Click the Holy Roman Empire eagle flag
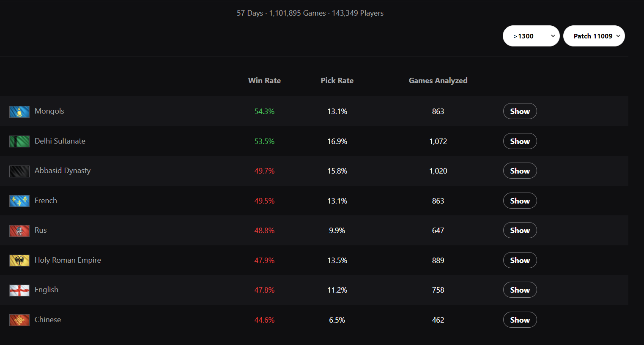This screenshot has height=345, width=644. coord(19,261)
